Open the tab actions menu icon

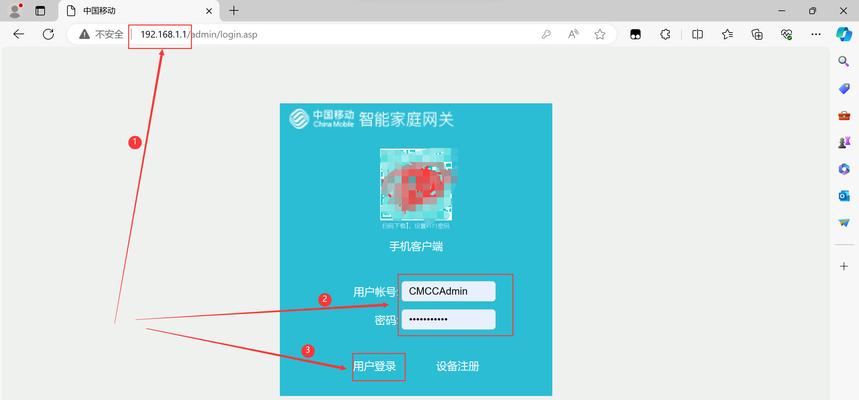click(40, 10)
